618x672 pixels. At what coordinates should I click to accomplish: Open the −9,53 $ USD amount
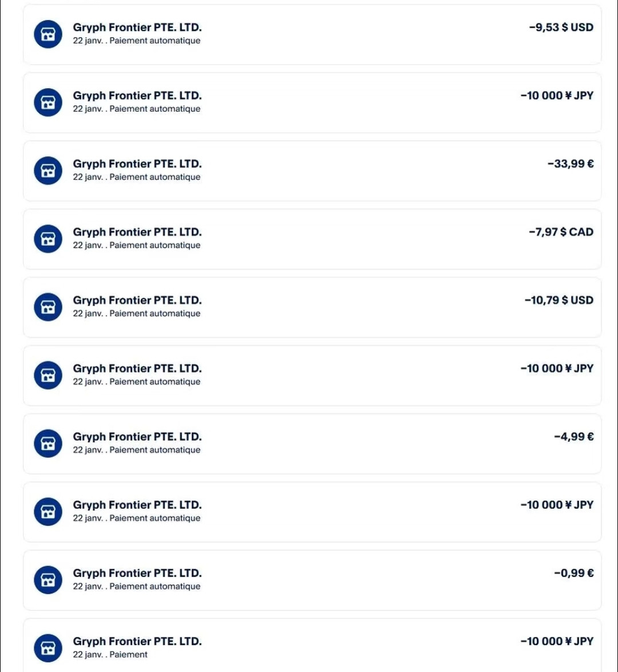pos(561,27)
